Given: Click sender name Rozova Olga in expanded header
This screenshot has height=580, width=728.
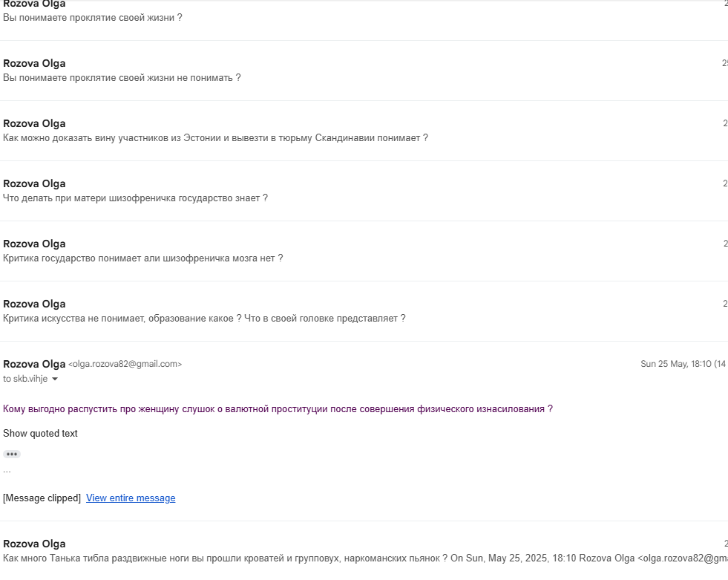Looking at the screenshot, I should pyautogui.click(x=34, y=364).
